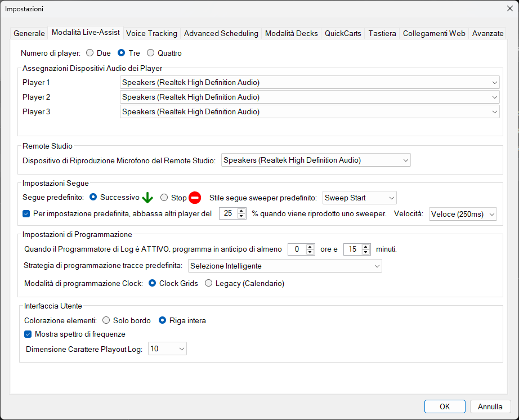519x420 pixels.
Task: Decrease the minuti advance value
Action: 366,252
